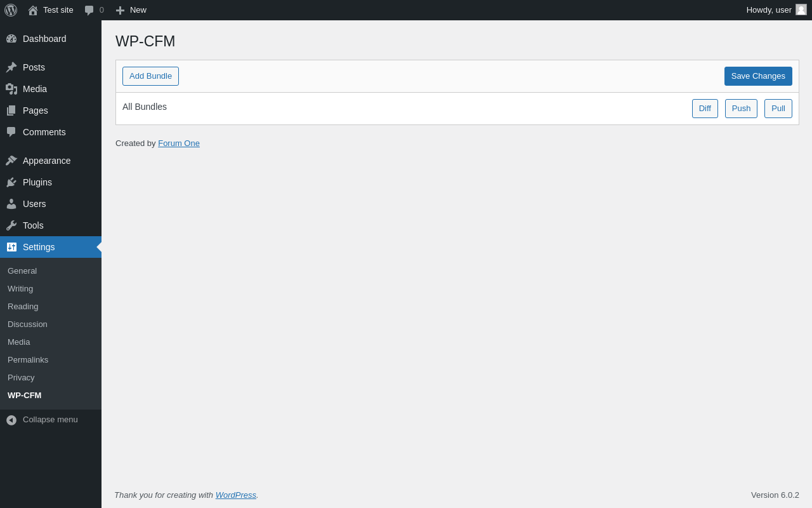Open Comments sidebar menu label
812x508 pixels.
pos(44,132)
